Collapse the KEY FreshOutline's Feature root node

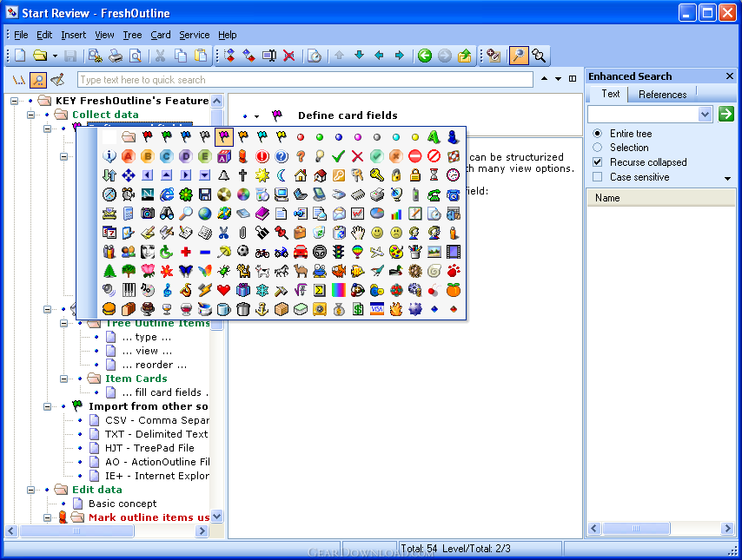tap(14, 101)
